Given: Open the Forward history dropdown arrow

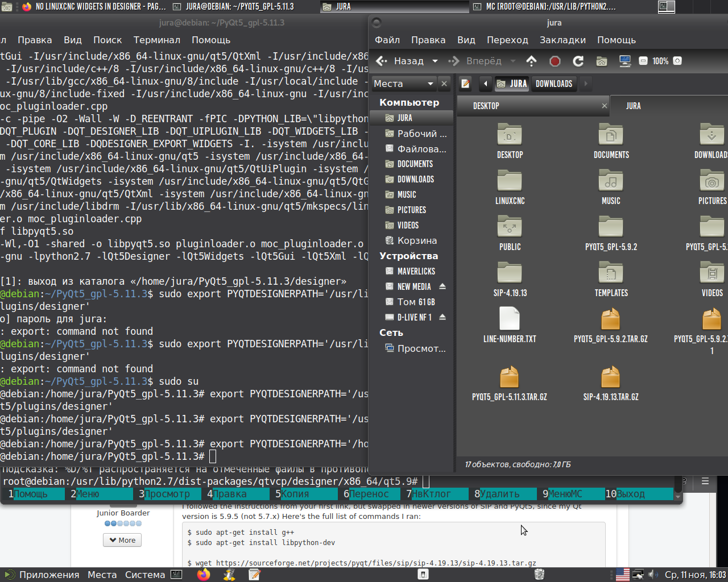Looking at the screenshot, I should click(x=512, y=61).
